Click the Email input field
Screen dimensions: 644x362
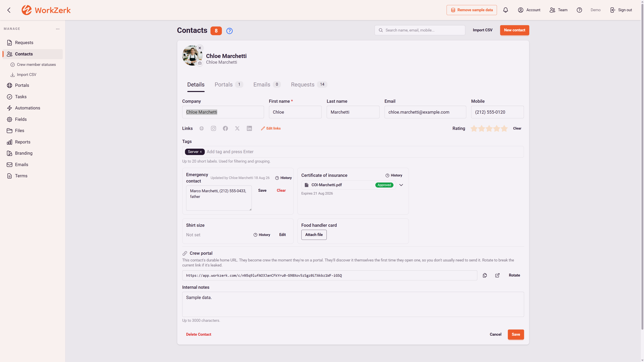point(425,112)
